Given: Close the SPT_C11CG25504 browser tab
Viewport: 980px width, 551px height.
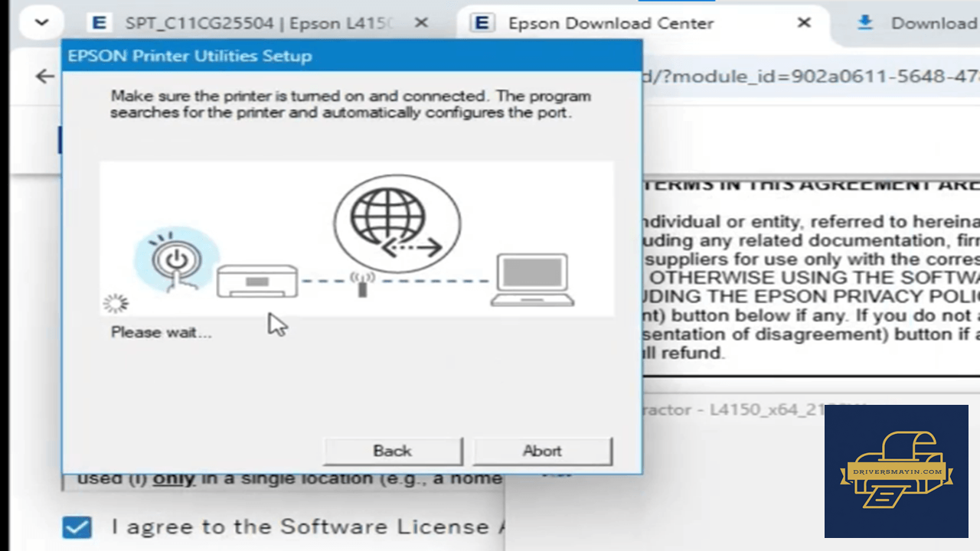Looking at the screenshot, I should [421, 23].
